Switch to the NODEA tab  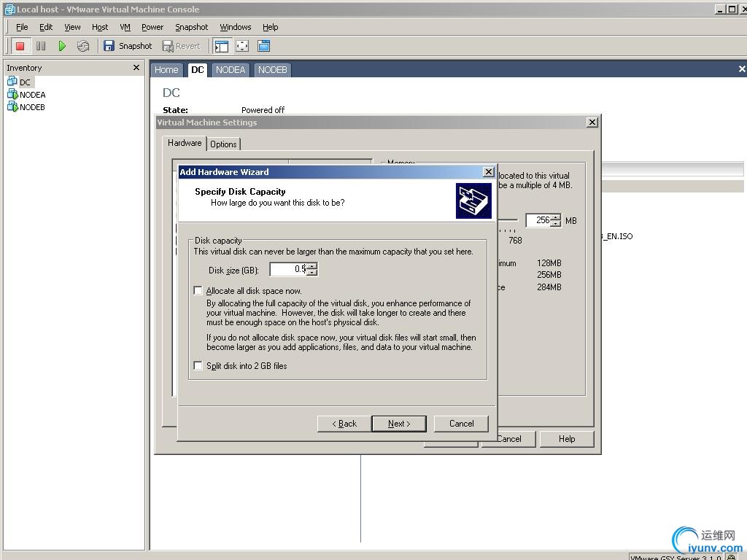tap(230, 70)
